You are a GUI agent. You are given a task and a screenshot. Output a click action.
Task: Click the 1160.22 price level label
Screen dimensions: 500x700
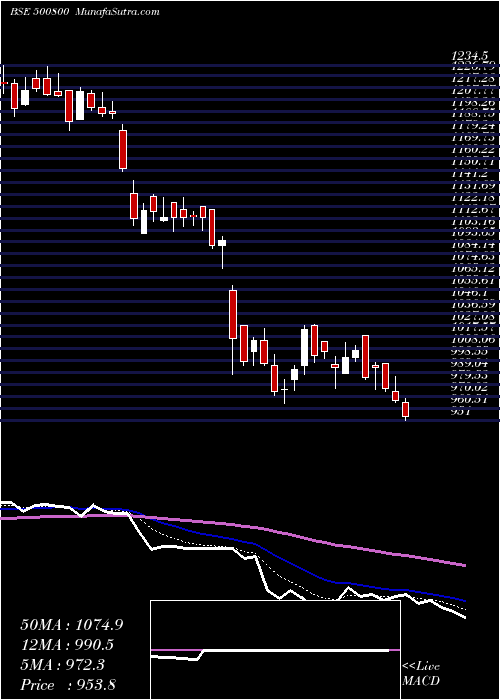(x=473, y=150)
